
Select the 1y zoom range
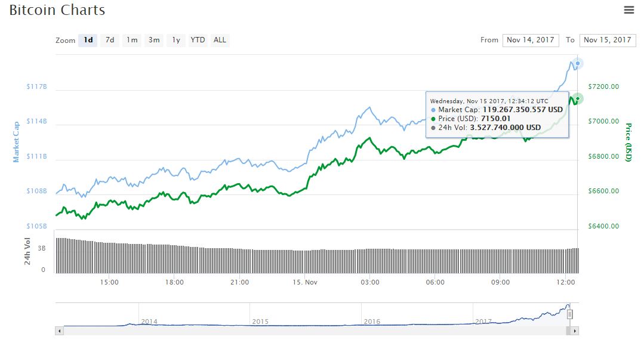pos(176,40)
